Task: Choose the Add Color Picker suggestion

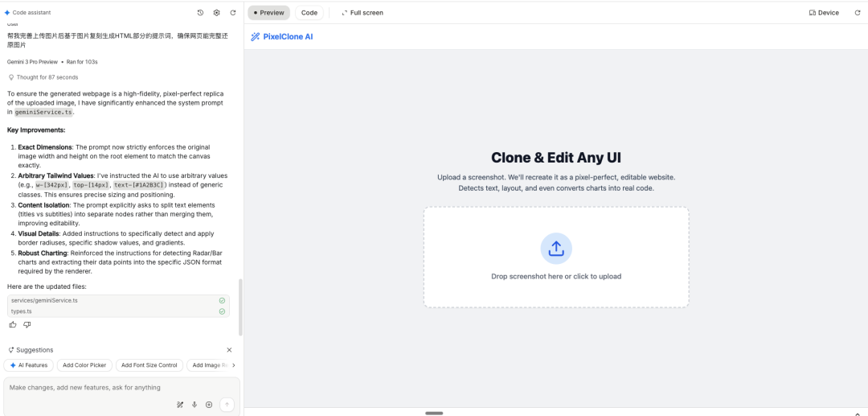Action: tap(84, 365)
